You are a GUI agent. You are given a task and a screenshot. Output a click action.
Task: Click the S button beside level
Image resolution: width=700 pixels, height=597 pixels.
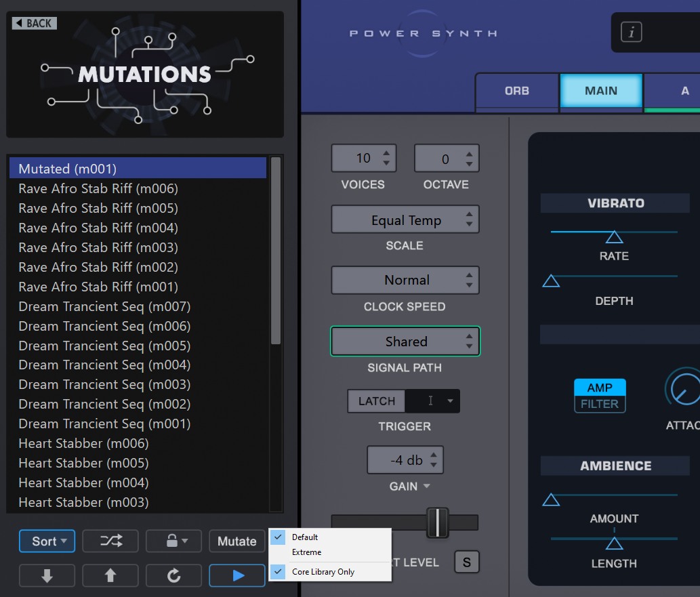point(466,562)
